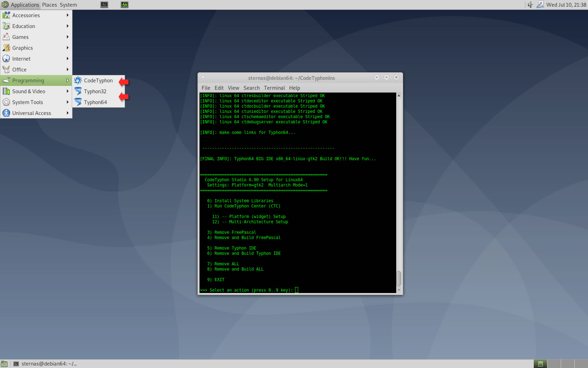
Task: Click the volume speaker icon
Action: tap(531, 5)
